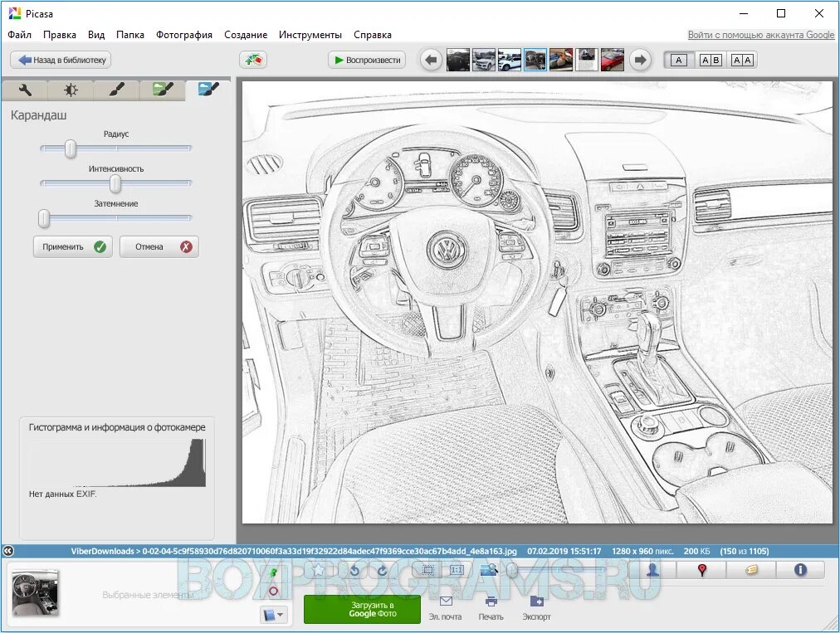
Task: Export photo with Экспорт
Action: 536,608
